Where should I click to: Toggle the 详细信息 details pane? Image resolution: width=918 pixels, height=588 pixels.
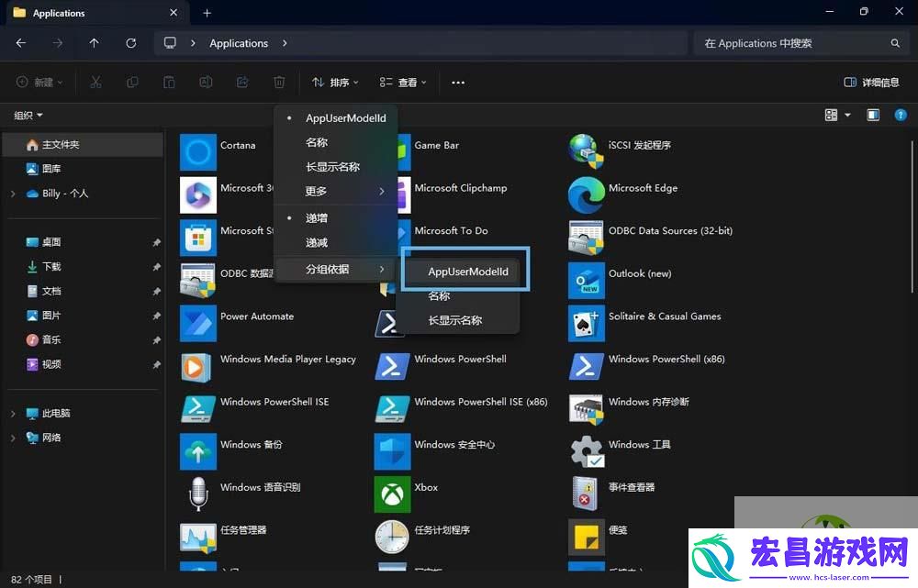tap(872, 83)
